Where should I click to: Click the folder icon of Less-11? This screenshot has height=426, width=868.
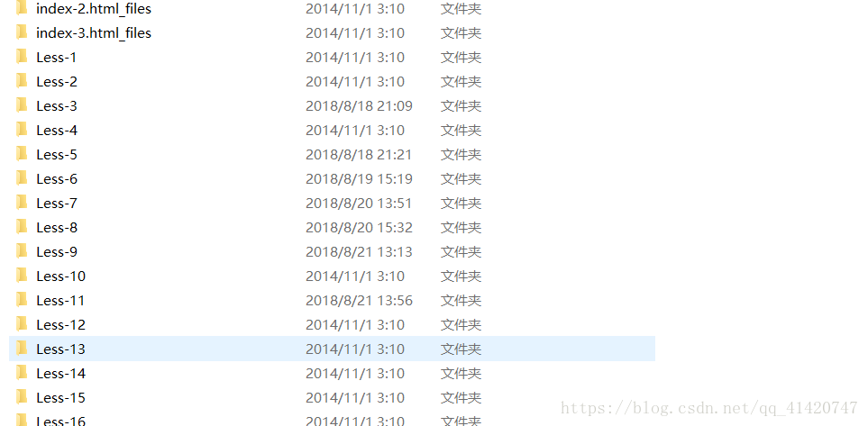pos(22,300)
